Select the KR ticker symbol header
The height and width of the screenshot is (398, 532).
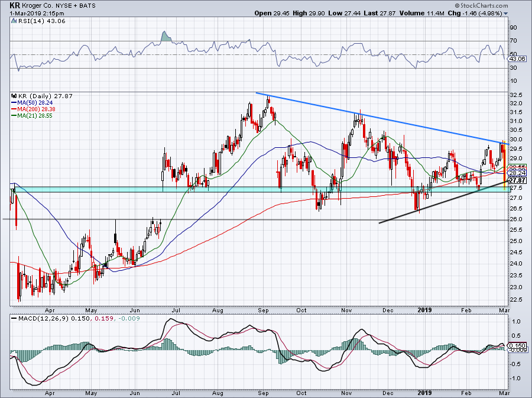[14, 5]
